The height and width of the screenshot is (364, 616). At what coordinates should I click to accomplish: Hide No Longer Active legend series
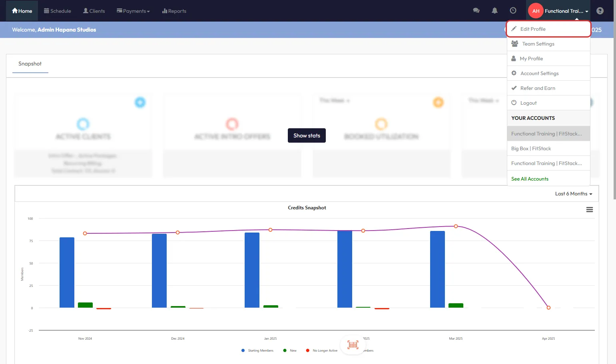click(x=322, y=350)
